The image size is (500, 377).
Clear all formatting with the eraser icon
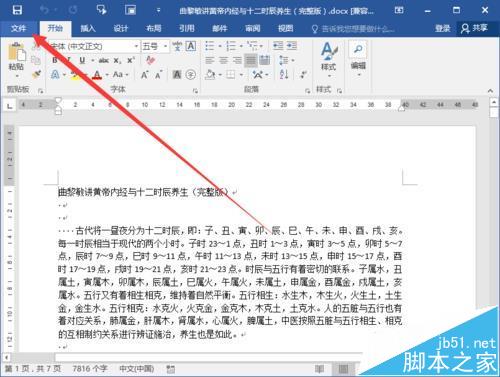(x=150, y=60)
